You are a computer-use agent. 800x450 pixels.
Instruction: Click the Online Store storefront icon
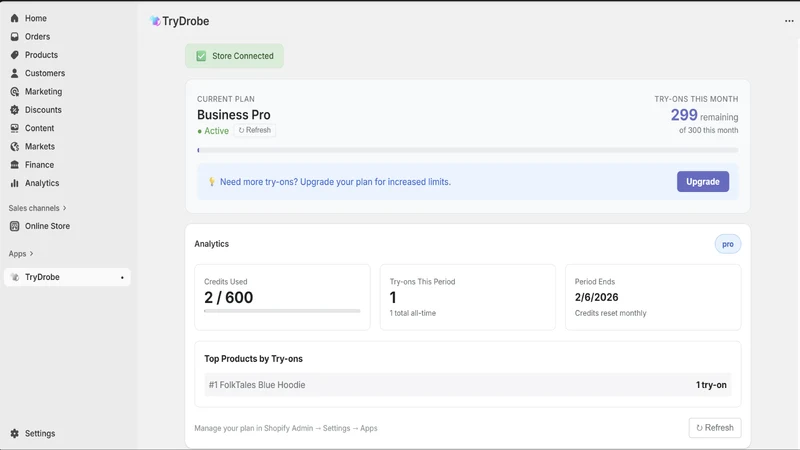[x=14, y=226]
